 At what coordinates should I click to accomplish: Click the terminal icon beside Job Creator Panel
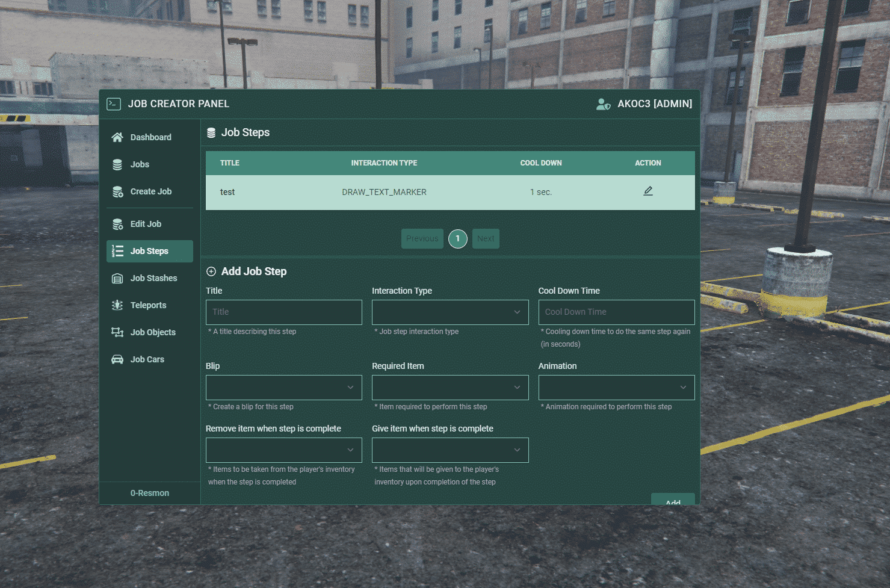(x=114, y=104)
